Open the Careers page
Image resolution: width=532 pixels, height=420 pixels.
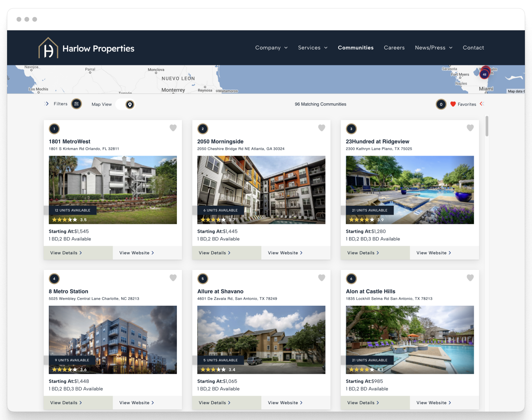click(x=394, y=48)
